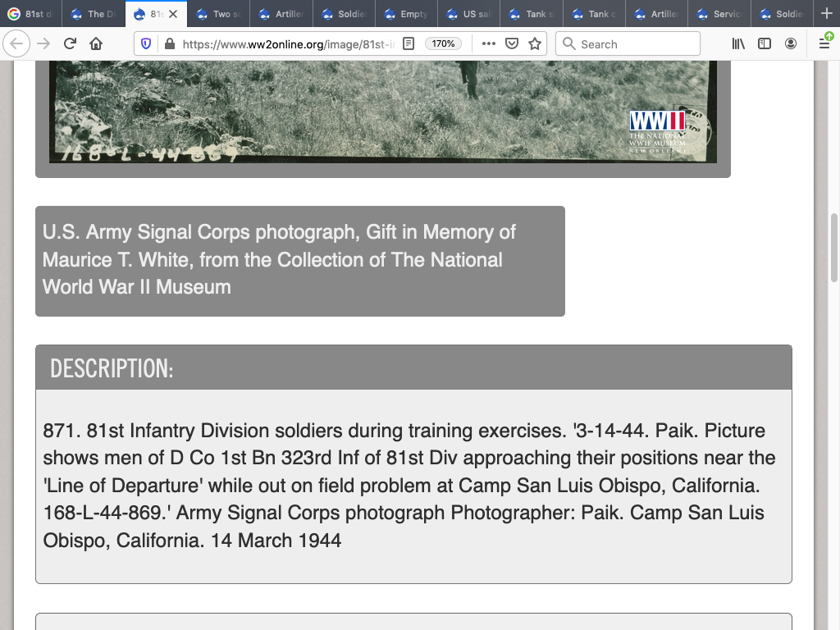Switch to the 'US sail' tab
This screenshot has width=840, height=630.
(x=469, y=14)
